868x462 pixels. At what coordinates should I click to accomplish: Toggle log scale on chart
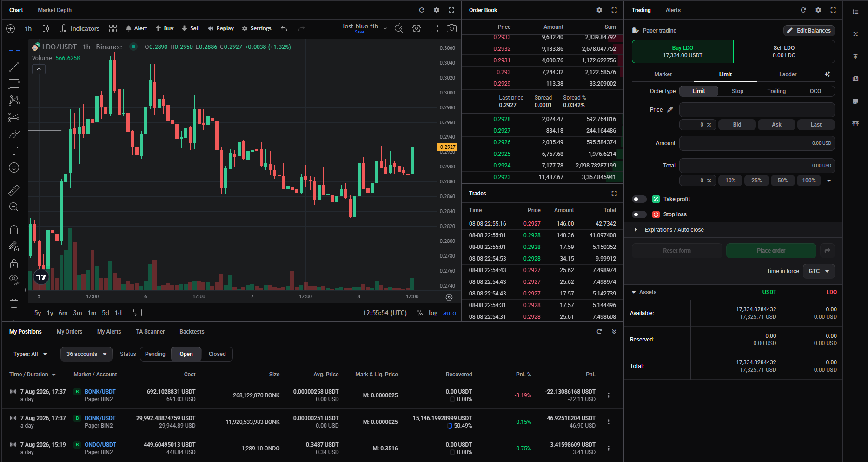pos(433,313)
